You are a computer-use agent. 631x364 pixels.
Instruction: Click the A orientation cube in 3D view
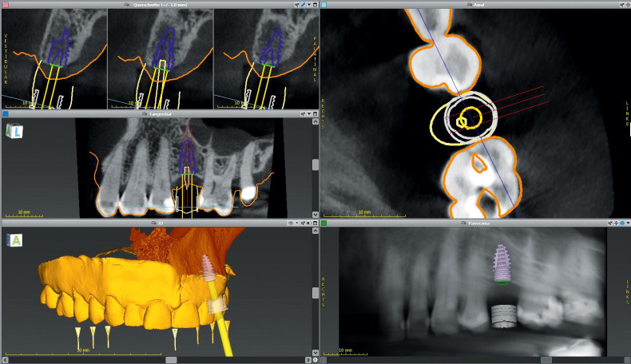(14, 240)
